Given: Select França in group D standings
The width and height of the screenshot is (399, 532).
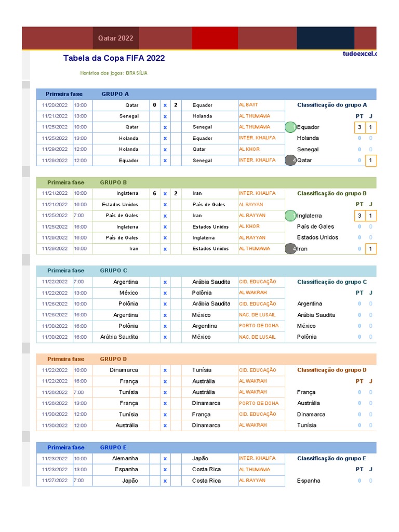Looking at the screenshot, I should [306, 392].
